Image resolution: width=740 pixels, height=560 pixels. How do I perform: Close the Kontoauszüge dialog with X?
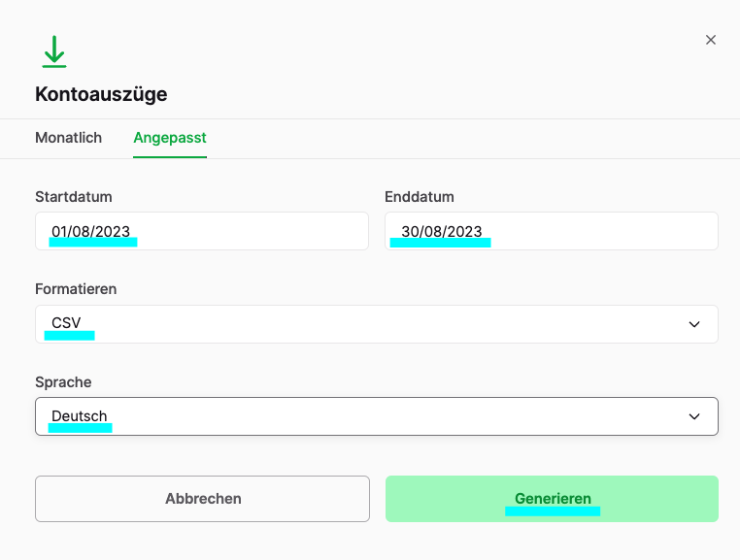[x=710, y=40]
